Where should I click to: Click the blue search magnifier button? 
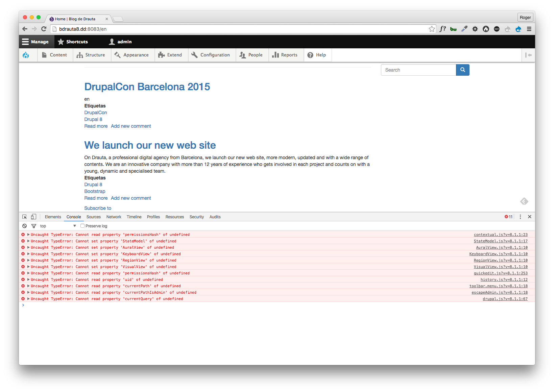point(463,70)
